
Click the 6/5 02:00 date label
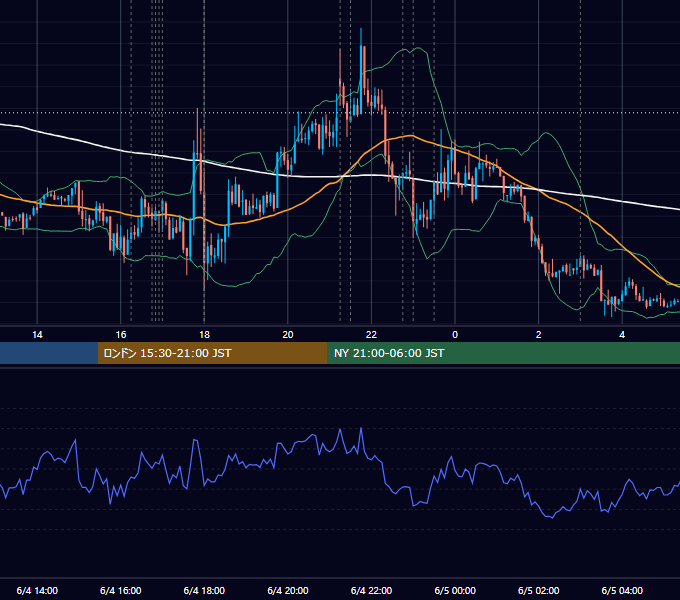pyautogui.click(x=539, y=590)
